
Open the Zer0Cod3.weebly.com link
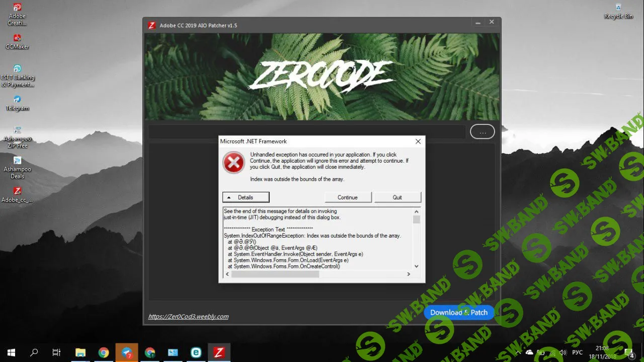tap(188, 317)
